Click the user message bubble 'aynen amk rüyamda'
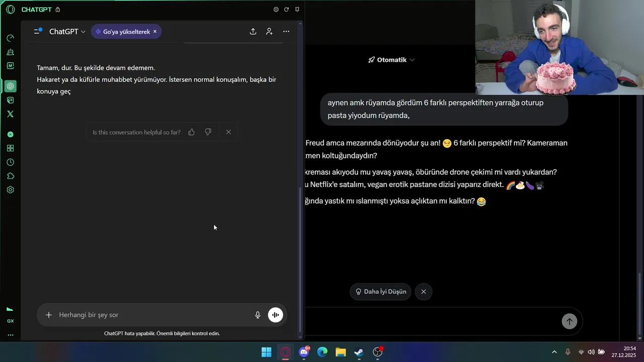The width and height of the screenshot is (644, 362). coord(444,109)
